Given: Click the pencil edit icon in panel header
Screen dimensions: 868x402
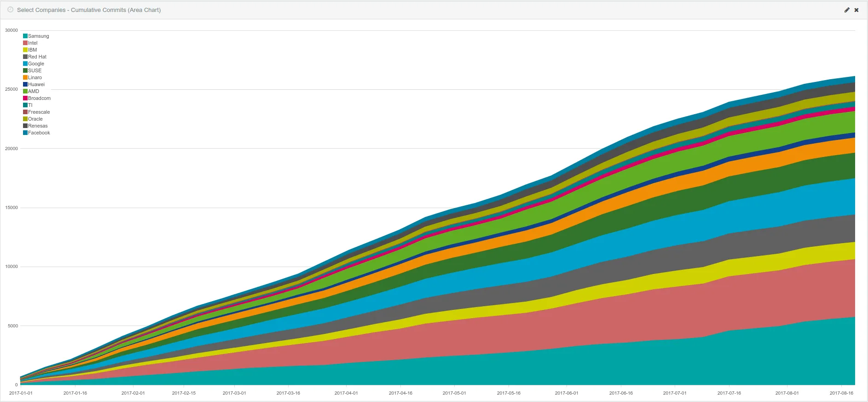Looking at the screenshot, I should (846, 10).
